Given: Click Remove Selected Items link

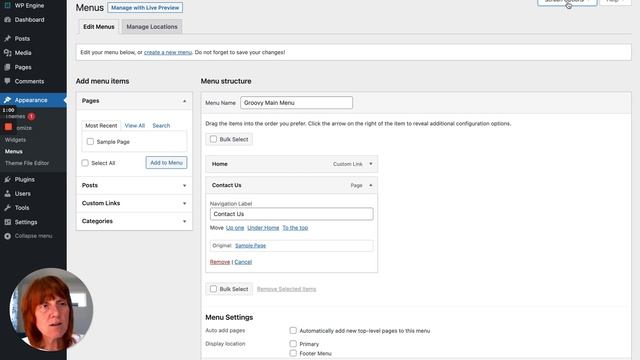Looking at the screenshot, I should [x=287, y=289].
